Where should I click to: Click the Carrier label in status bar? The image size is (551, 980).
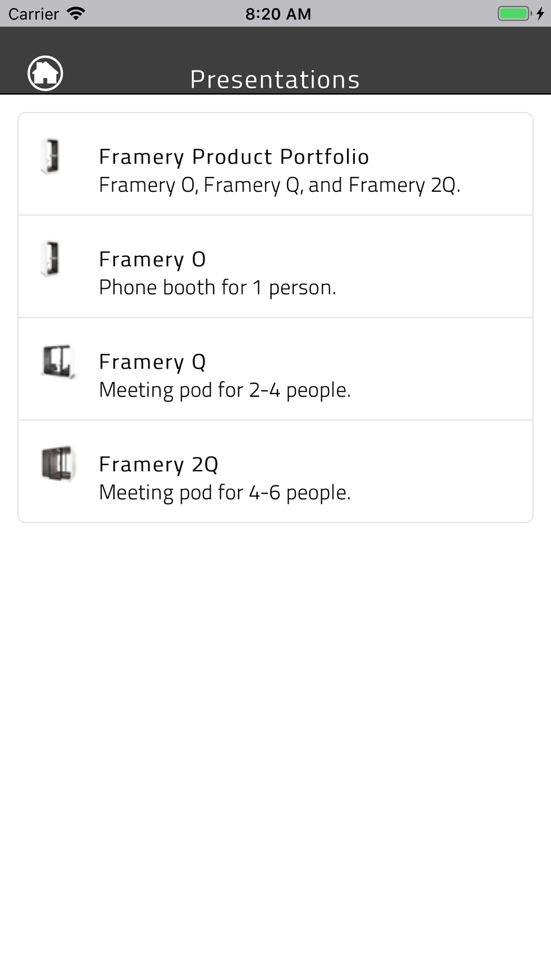[x=34, y=14]
